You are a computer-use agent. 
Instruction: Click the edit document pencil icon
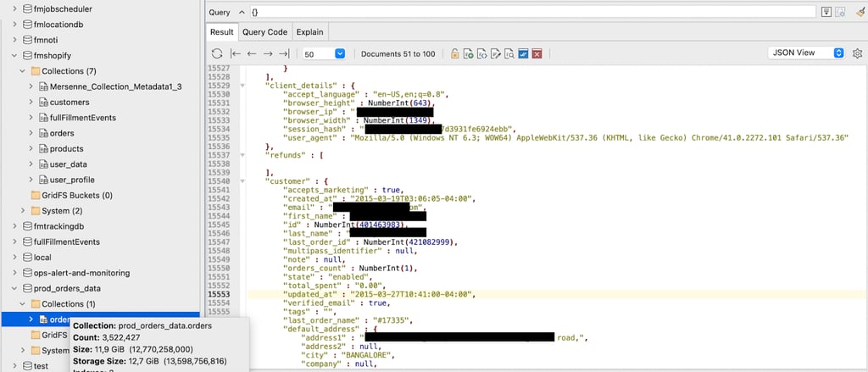click(495, 53)
